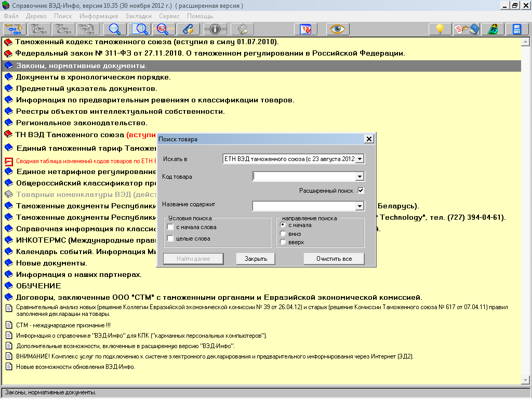Open the blue calculator icon

point(517,29)
